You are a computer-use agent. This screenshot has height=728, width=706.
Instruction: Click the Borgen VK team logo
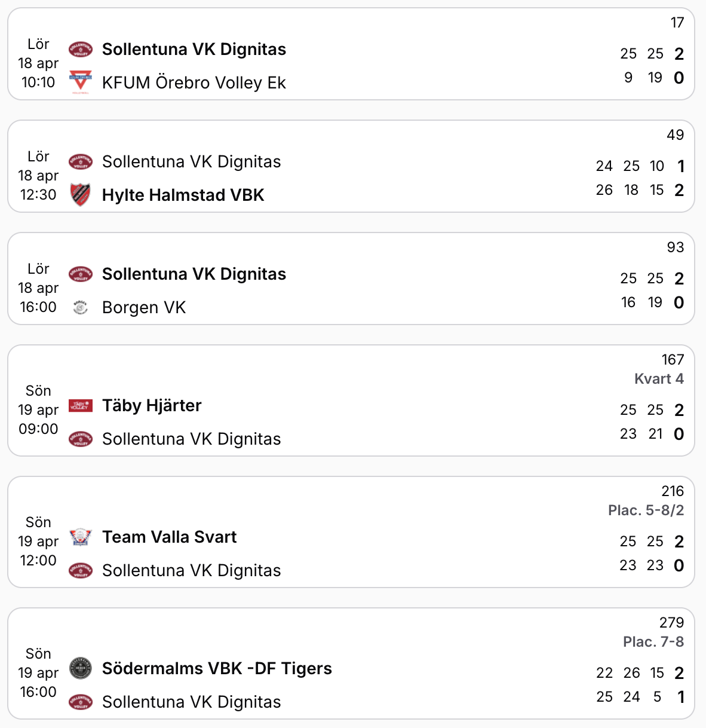pyautogui.click(x=81, y=307)
